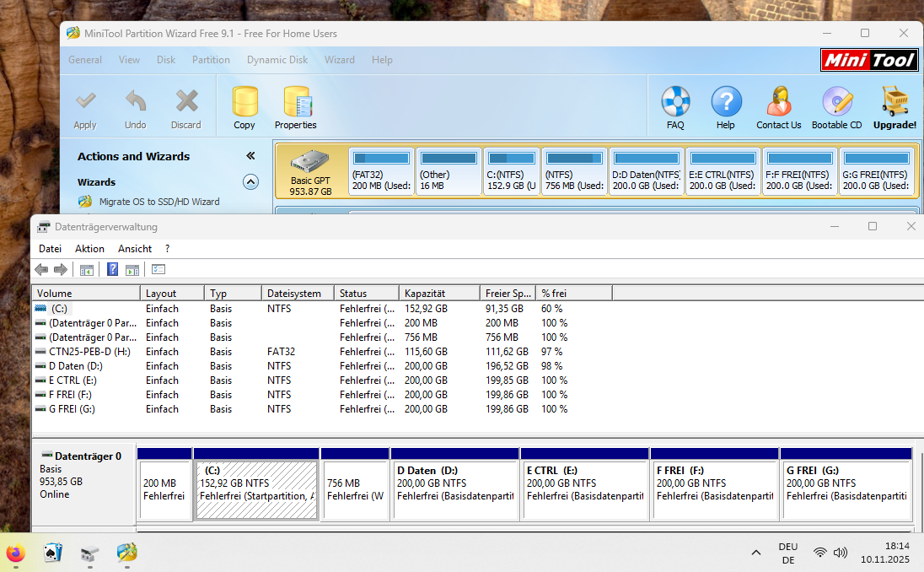The width and height of the screenshot is (924, 572).
Task: Click the Upgrade! shopping cart icon
Action: (895, 101)
